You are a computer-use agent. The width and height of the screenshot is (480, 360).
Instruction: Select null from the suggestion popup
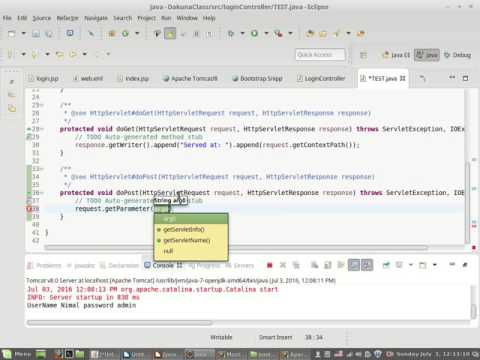coord(191,251)
